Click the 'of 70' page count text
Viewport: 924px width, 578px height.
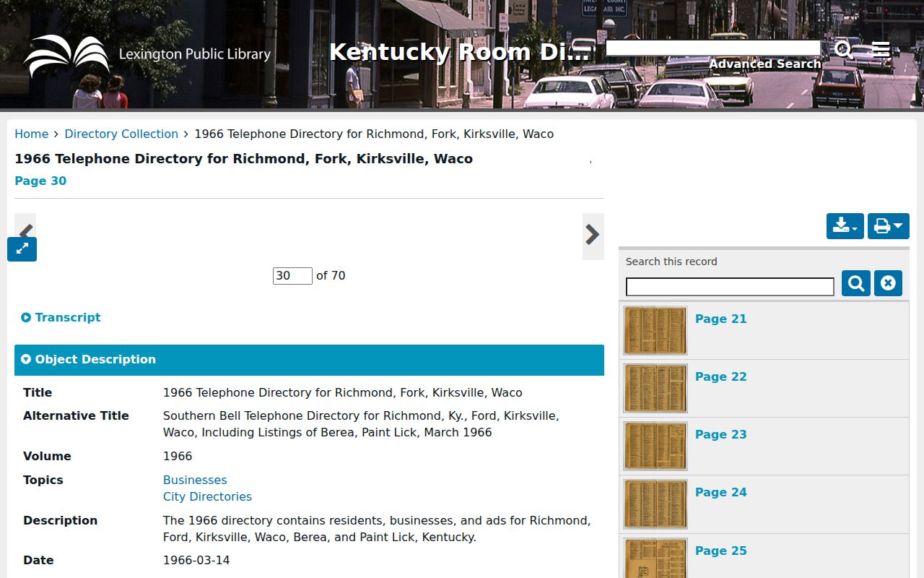point(331,275)
